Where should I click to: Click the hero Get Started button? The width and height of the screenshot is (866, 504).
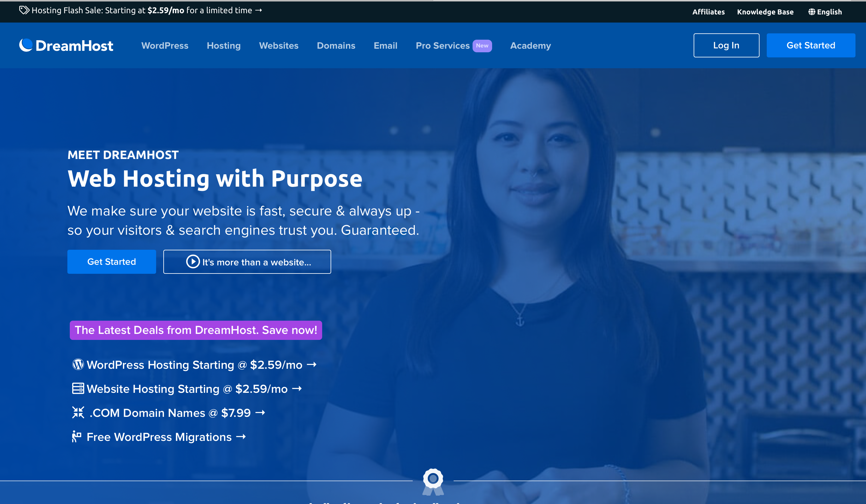(x=112, y=261)
